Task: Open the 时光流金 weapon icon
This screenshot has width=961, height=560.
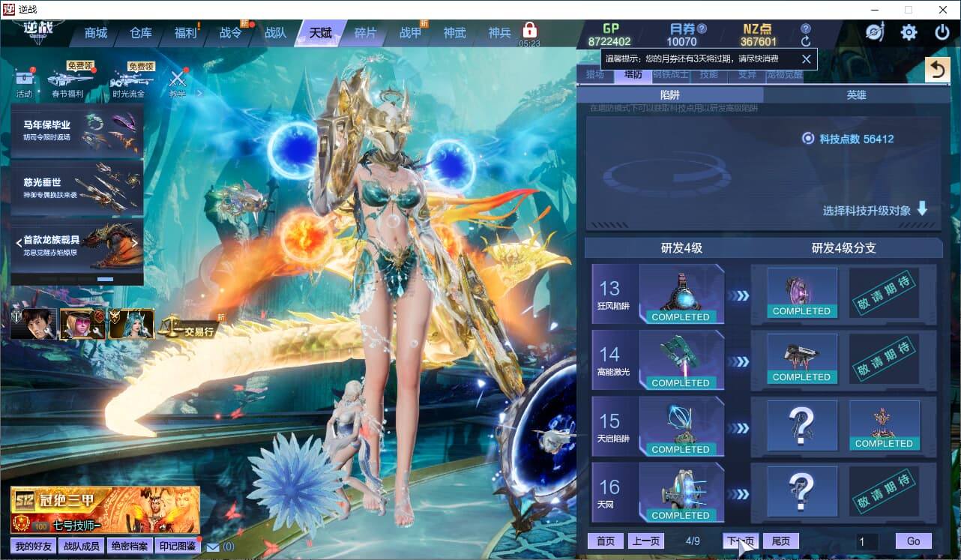Action: pos(130,79)
